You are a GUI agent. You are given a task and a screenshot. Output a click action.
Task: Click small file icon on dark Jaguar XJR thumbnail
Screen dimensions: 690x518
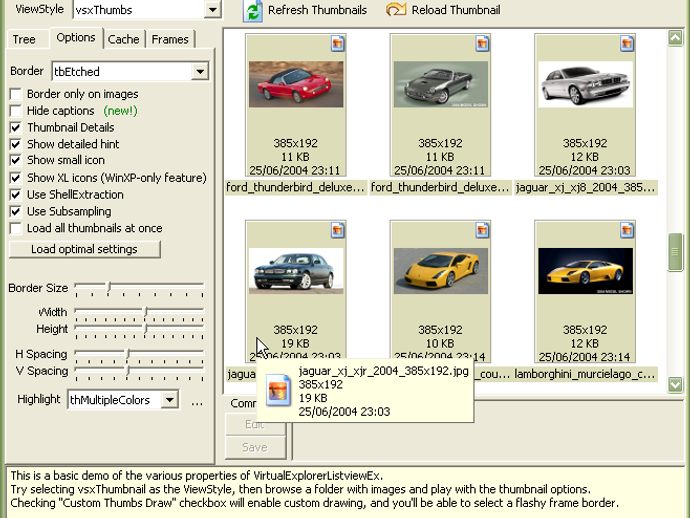[338, 230]
